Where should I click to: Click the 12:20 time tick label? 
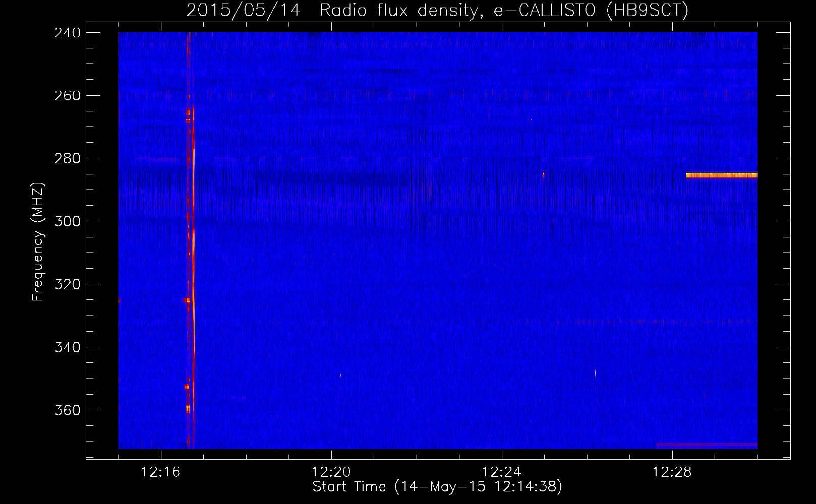point(331,472)
